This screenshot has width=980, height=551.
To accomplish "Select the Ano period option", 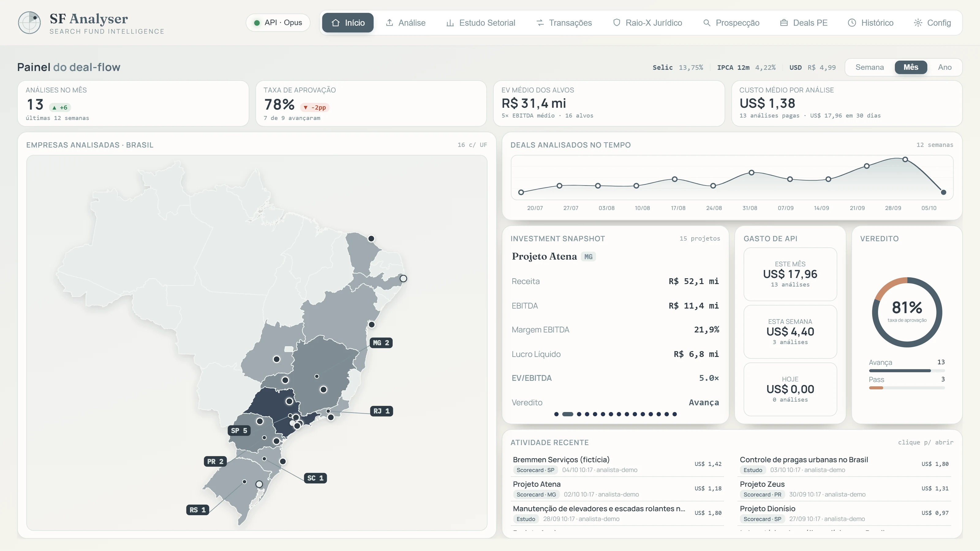I will tap(944, 67).
